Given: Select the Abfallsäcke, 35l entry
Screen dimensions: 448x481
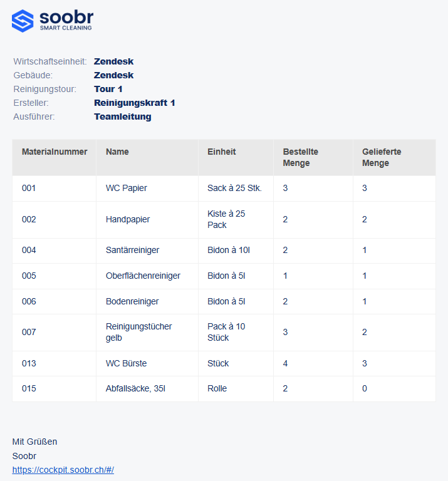Looking at the screenshot, I should tap(135, 388).
